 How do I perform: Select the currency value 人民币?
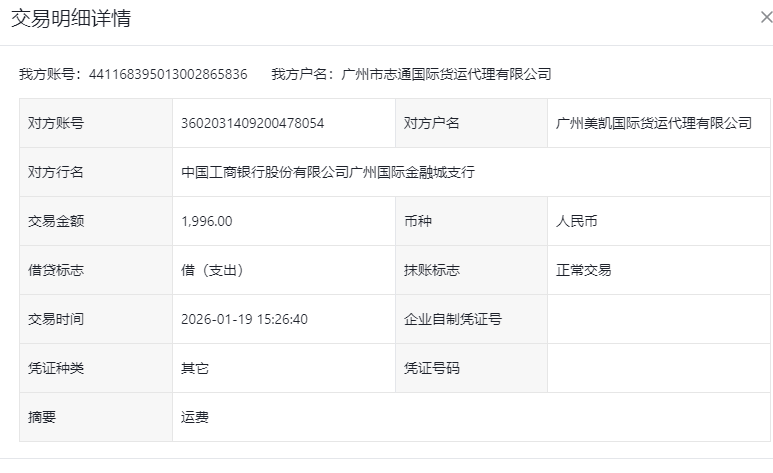[x=577, y=221]
